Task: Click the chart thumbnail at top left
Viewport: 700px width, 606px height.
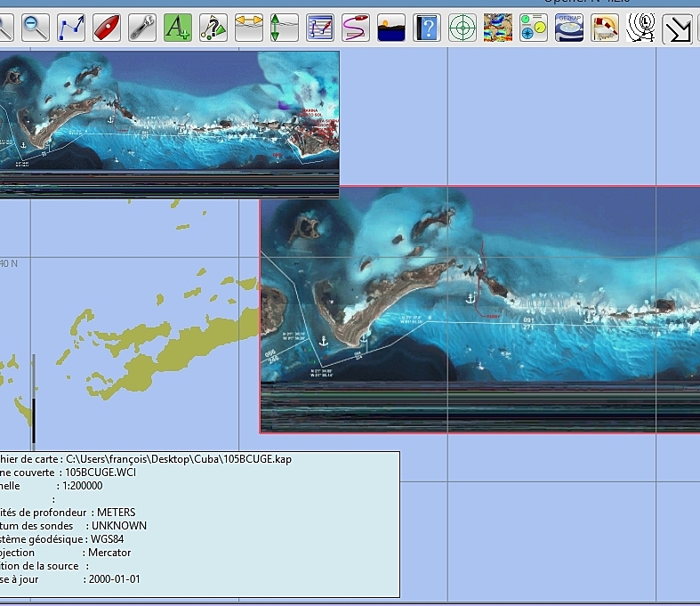Action: pos(169,125)
